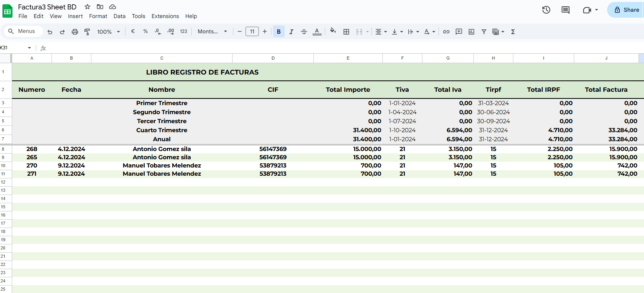Click the Menus search box
Viewport: 644px width, 293px height.
click(x=23, y=31)
